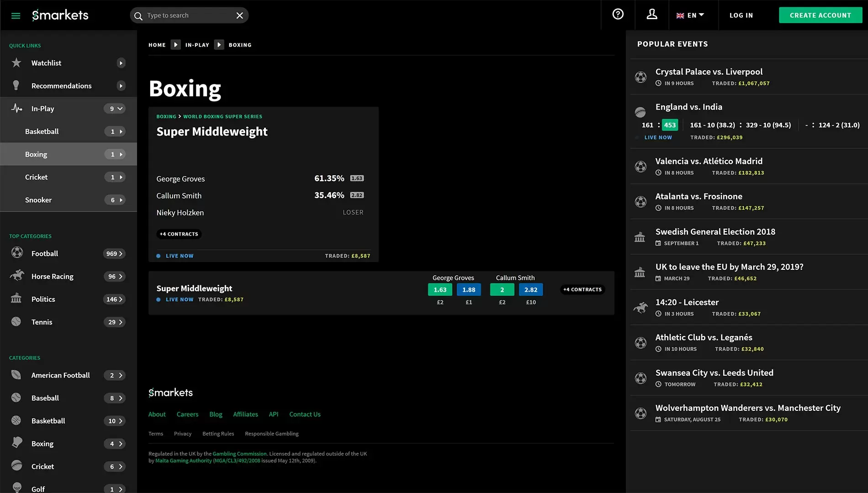This screenshot has width=868, height=493.
Task: Click the Watchlist star icon
Action: (16, 63)
